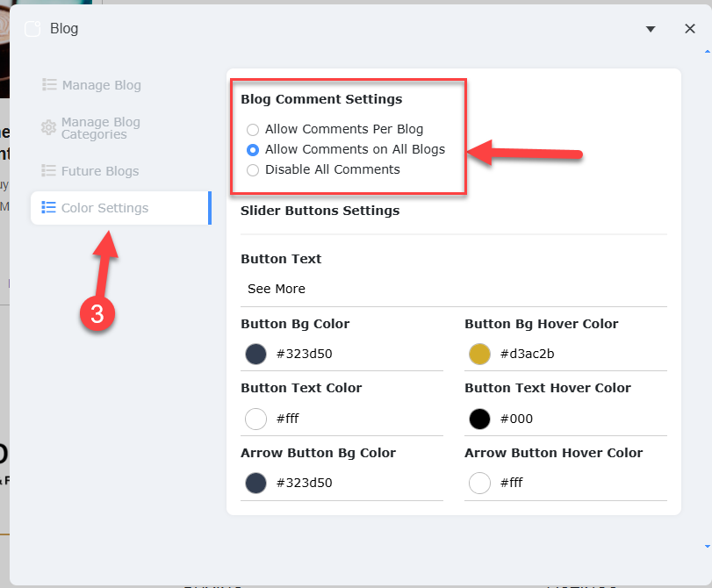Click the Button Text input field
712x588 pixels.
[x=453, y=289]
